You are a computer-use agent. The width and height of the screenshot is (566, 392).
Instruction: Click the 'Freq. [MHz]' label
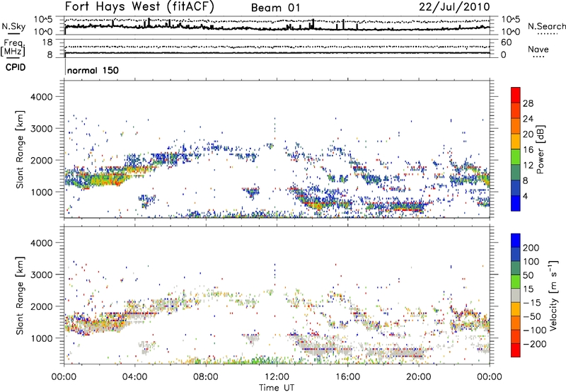[x=13, y=47]
